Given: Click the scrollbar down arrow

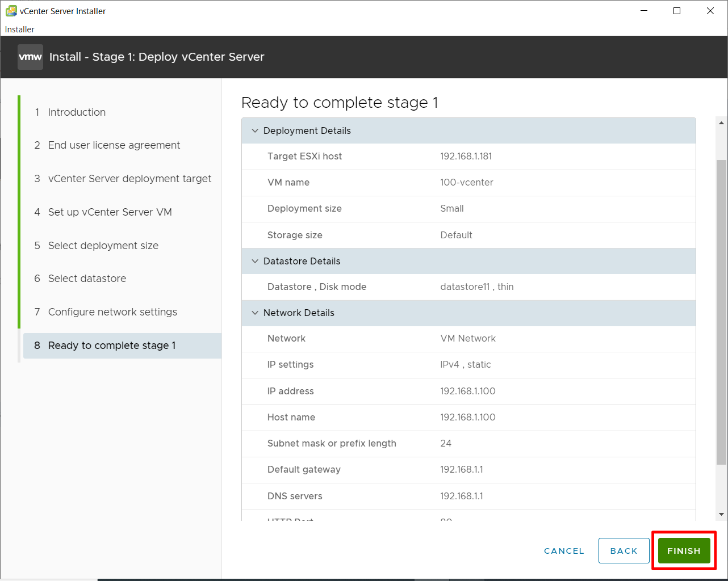Looking at the screenshot, I should click(x=721, y=515).
